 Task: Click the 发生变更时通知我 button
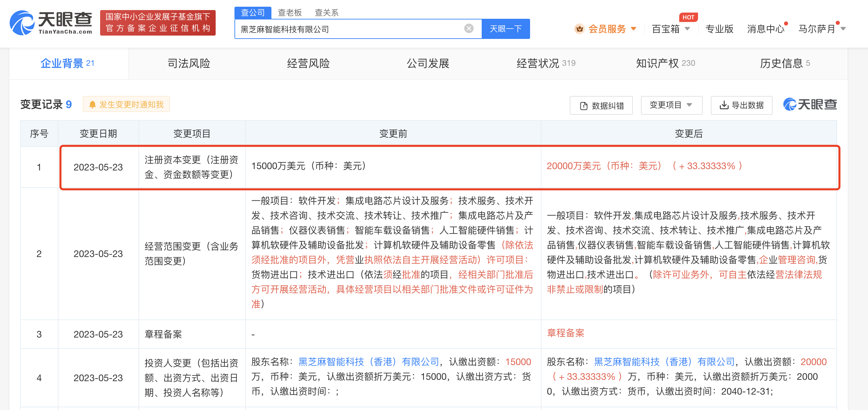tap(126, 105)
